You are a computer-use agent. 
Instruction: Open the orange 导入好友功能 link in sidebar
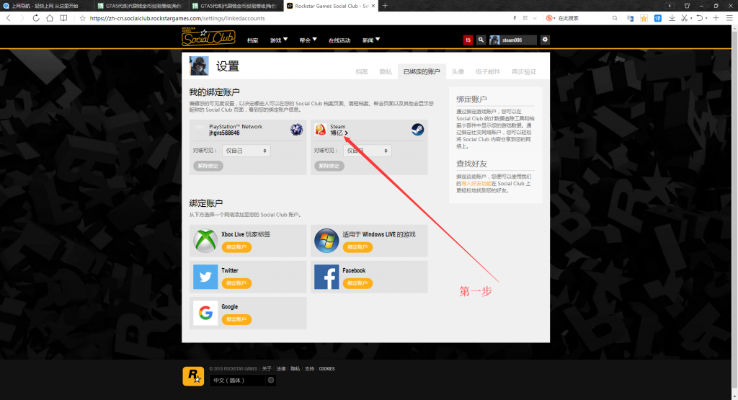[476, 184]
